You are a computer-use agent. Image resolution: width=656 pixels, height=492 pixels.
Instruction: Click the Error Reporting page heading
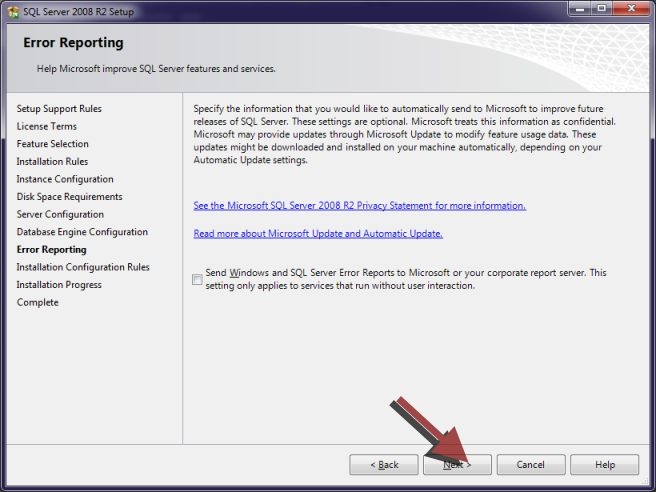pos(73,43)
